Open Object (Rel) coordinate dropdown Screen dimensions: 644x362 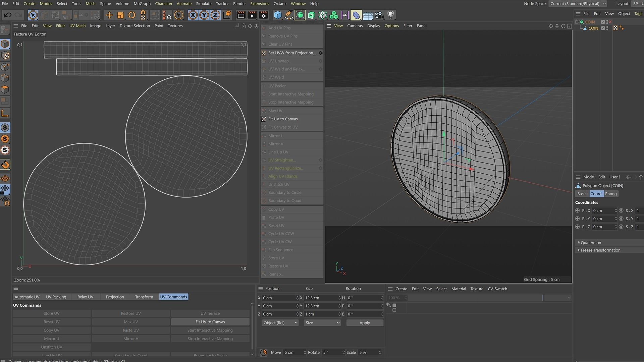click(x=280, y=323)
